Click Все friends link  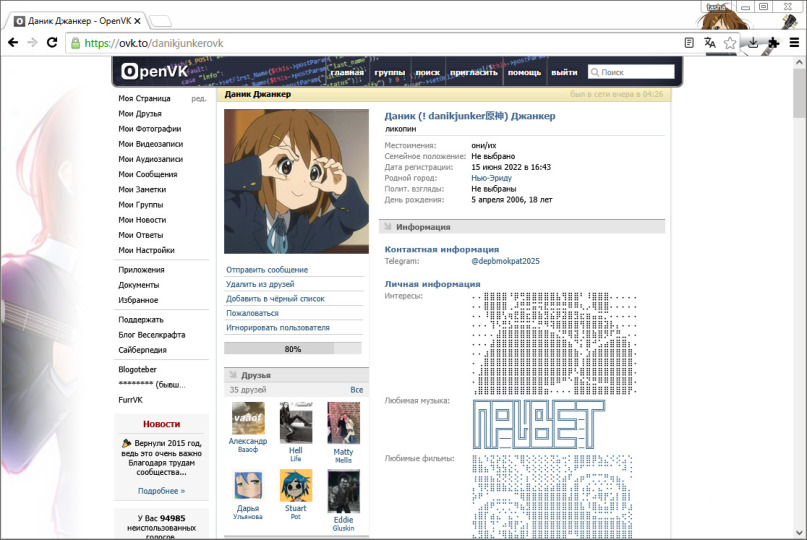[357, 390]
